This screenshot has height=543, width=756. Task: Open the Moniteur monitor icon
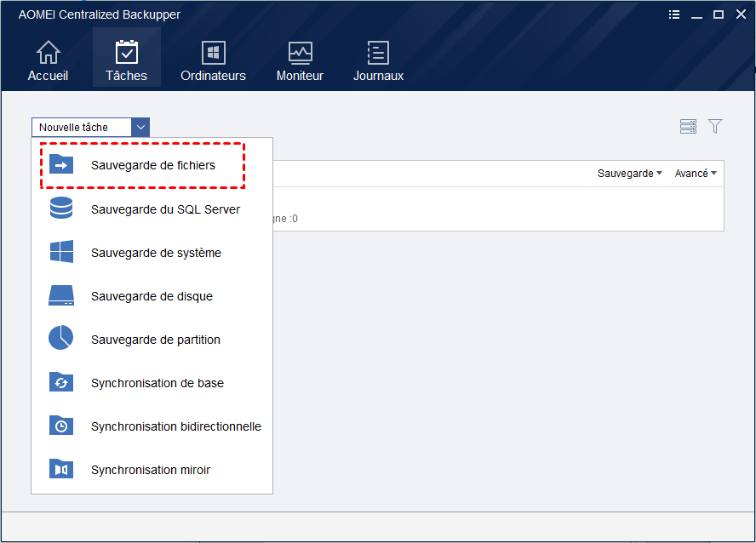click(301, 53)
